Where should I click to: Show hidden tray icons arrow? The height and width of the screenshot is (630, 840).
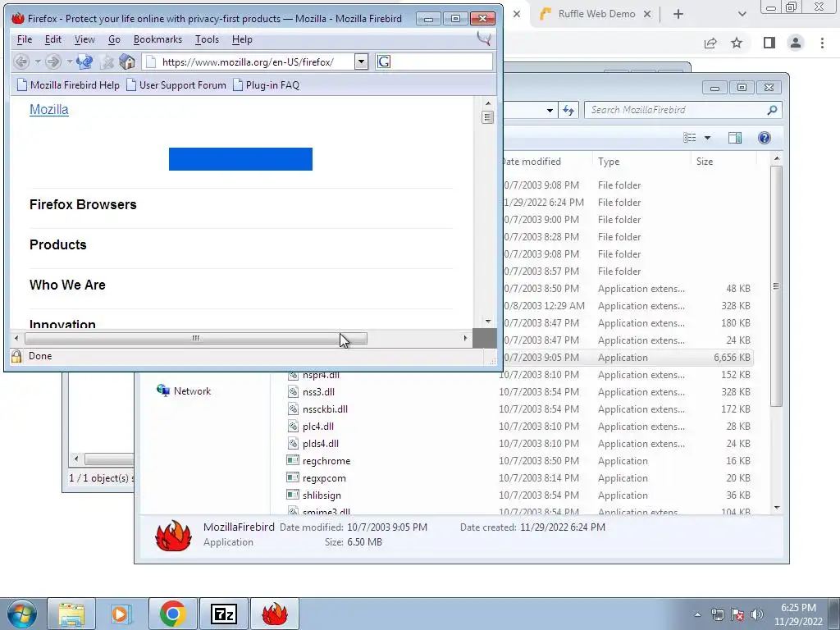[697, 614]
